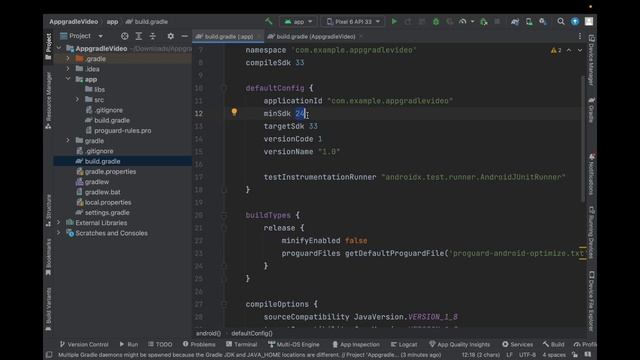Viewport: 640px width, 360px height.
Task: Hide the Project tool window
Action: pos(184,36)
